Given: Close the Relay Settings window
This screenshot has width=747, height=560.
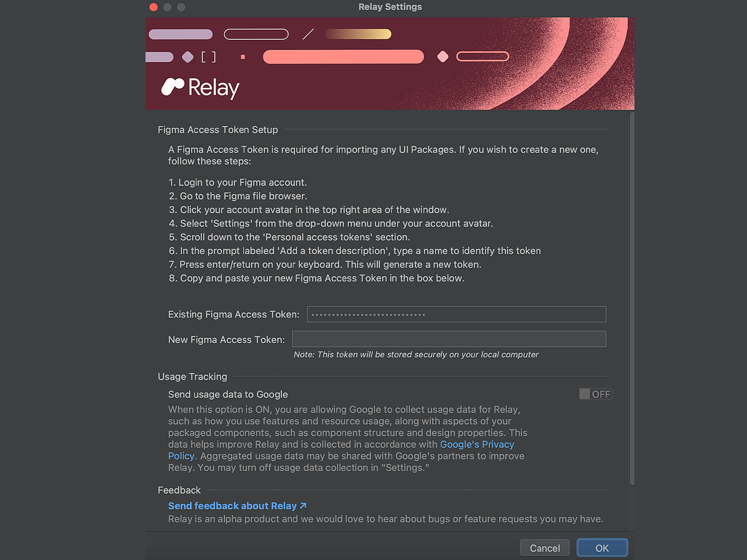Looking at the screenshot, I should click(x=154, y=7).
